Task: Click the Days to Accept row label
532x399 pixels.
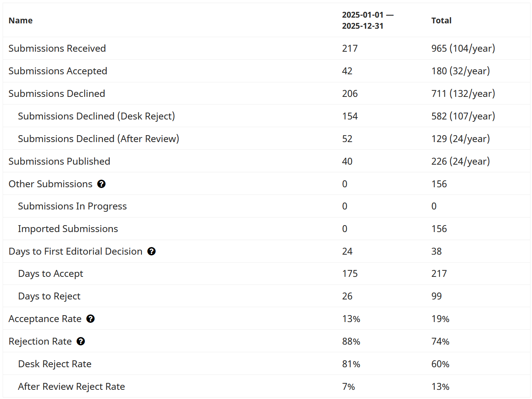Action: (x=51, y=274)
